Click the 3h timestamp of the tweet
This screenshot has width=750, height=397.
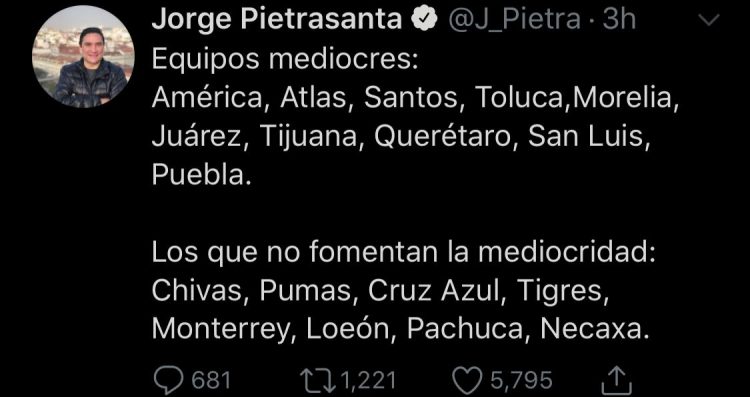pos(619,20)
